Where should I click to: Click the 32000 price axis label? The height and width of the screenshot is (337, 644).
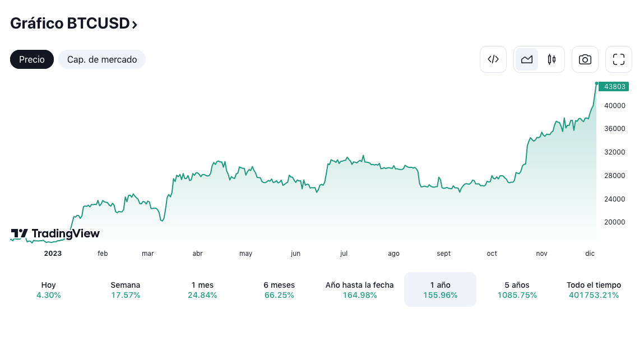click(614, 152)
